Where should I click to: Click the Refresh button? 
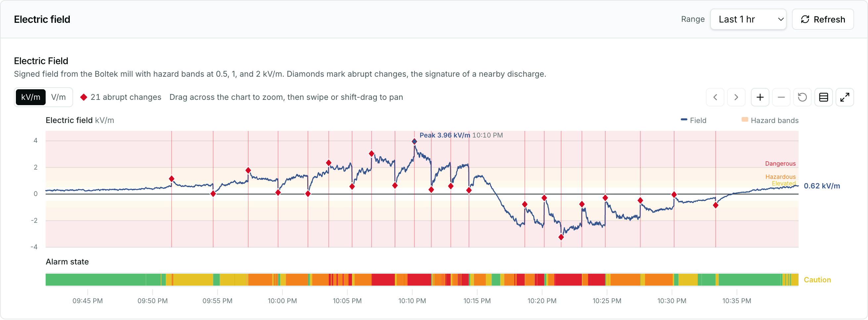click(x=823, y=19)
